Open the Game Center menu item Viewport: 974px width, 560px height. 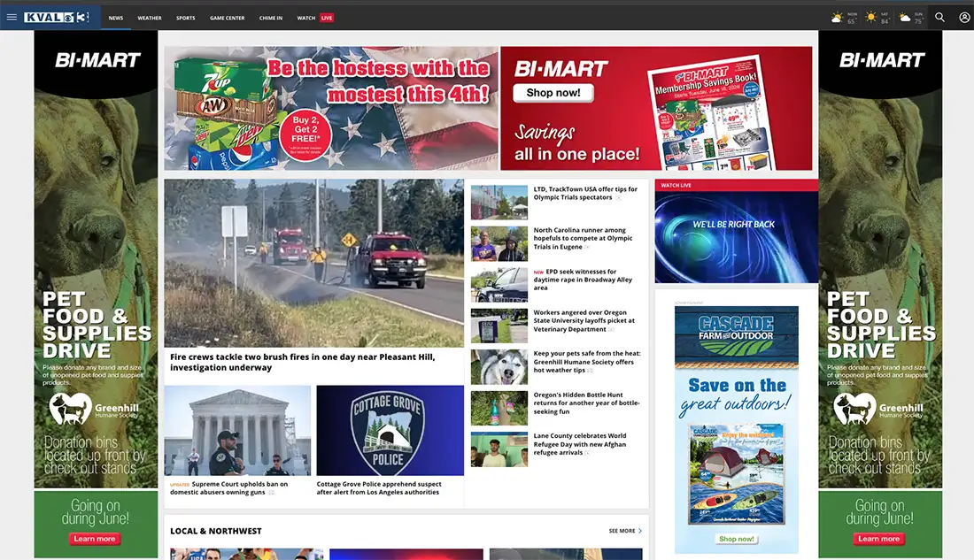pyautogui.click(x=228, y=18)
